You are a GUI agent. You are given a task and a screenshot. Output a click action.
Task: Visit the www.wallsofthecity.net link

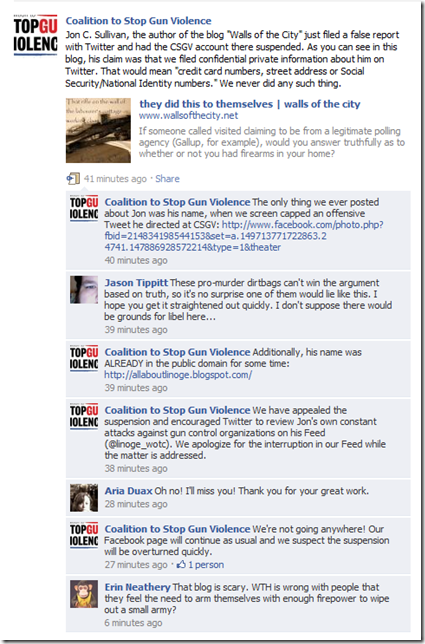[x=188, y=116]
